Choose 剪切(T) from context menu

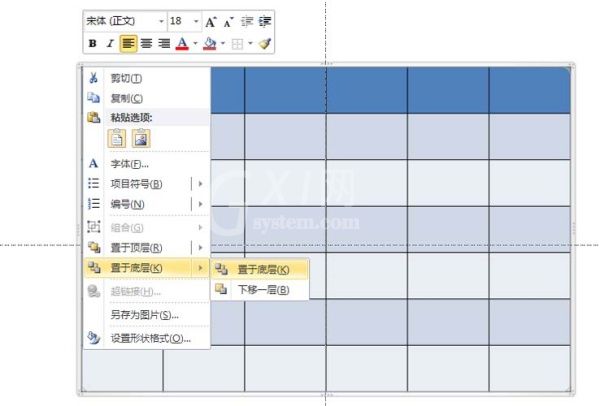pyautogui.click(x=146, y=78)
